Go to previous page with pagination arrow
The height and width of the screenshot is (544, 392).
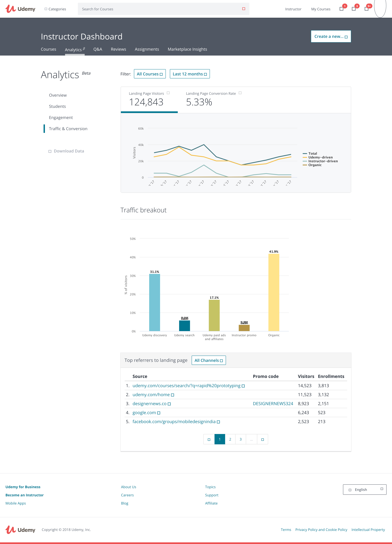click(209, 439)
